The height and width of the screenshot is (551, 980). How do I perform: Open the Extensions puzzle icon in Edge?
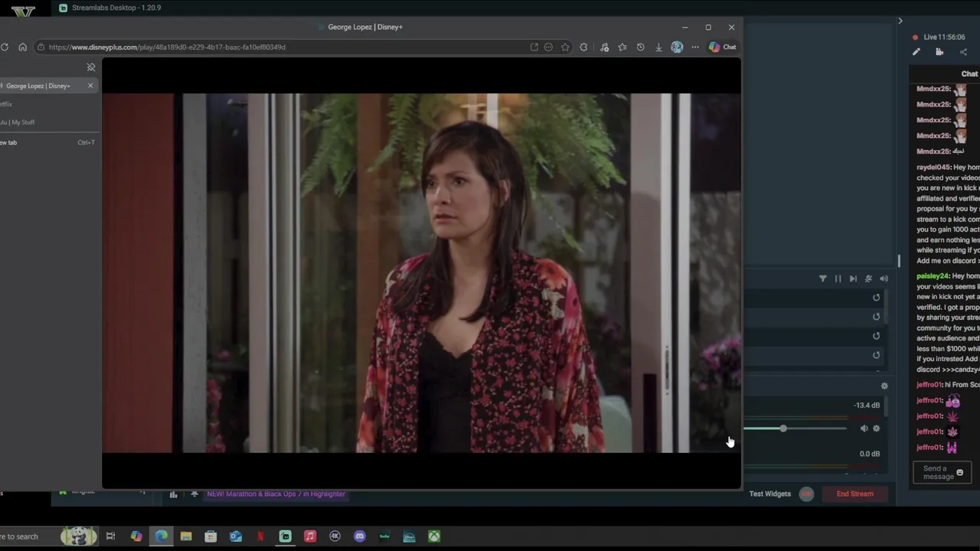pyautogui.click(x=583, y=47)
